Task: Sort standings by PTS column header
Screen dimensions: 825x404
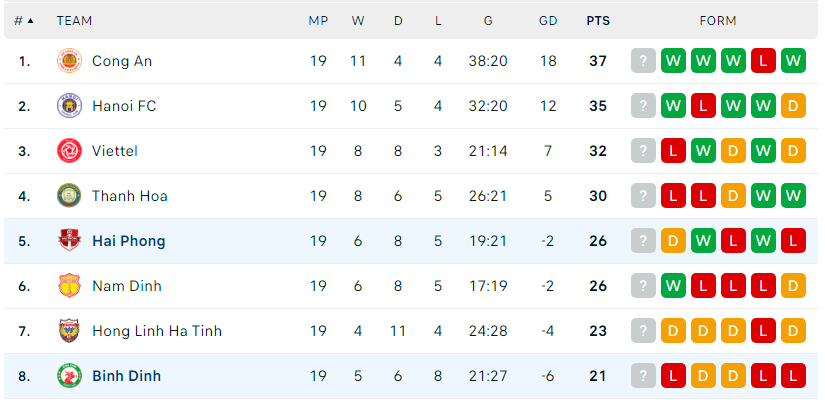Action: (x=598, y=21)
